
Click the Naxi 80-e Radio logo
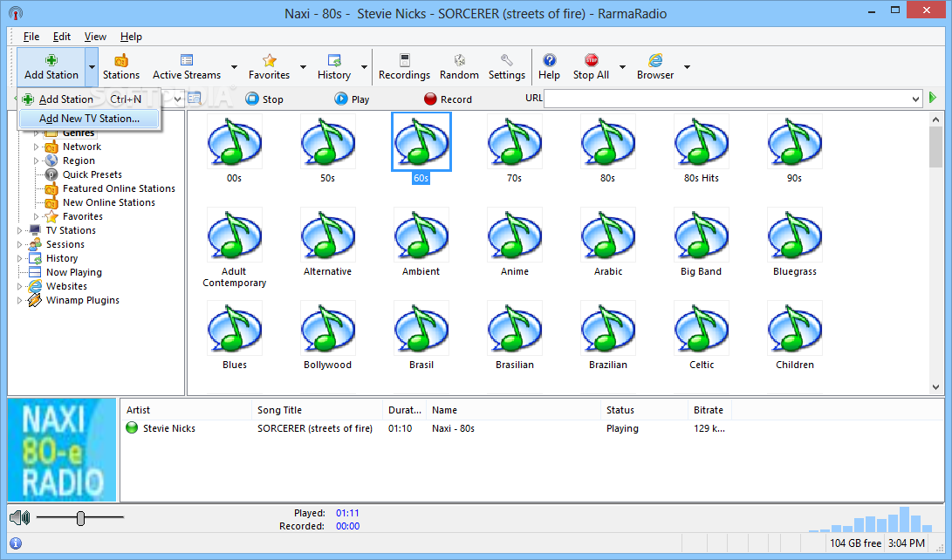[61, 449]
